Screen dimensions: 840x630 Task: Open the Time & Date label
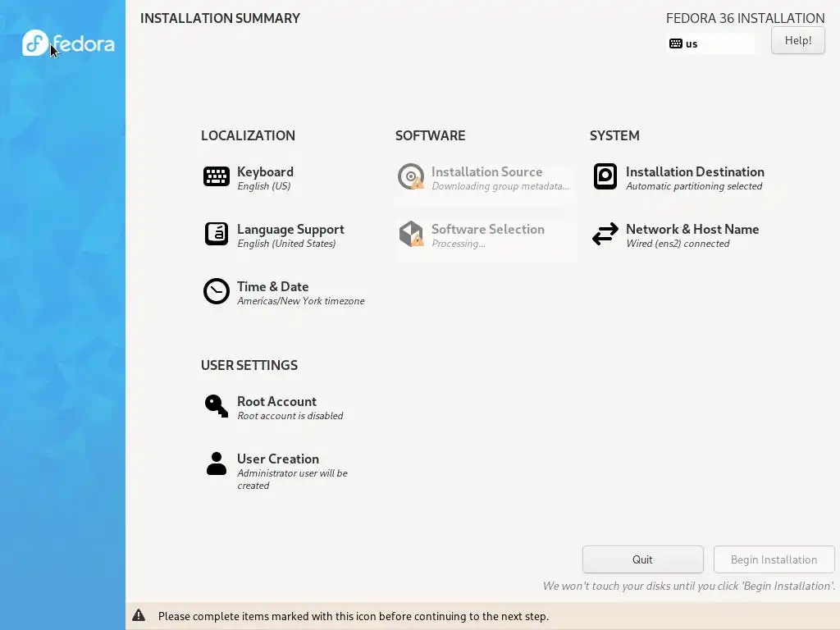click(x=272, y=286)
